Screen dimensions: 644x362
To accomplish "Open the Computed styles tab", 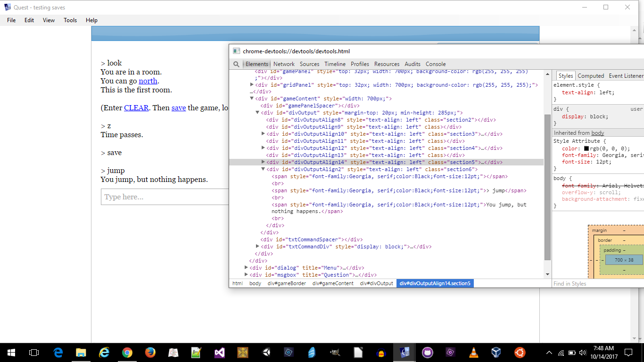I will pyautogui.click(x=591, y=76).
